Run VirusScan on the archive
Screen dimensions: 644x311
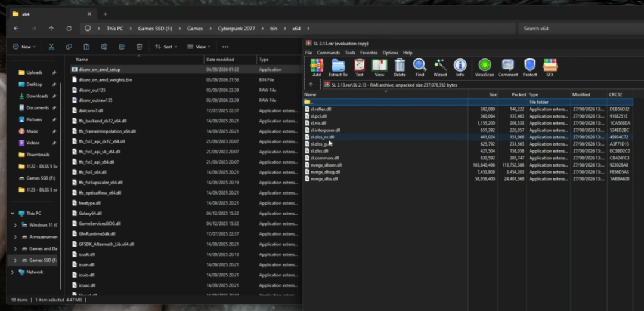485,68
